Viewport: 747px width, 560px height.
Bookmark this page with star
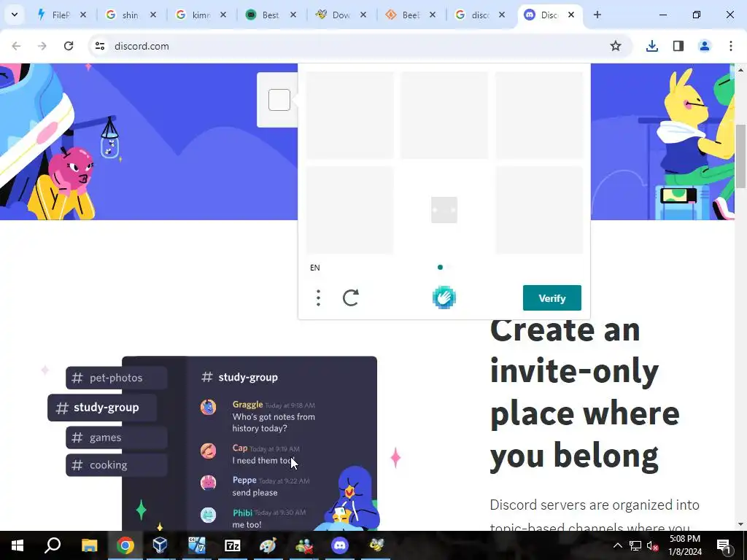tap(616, 46)
